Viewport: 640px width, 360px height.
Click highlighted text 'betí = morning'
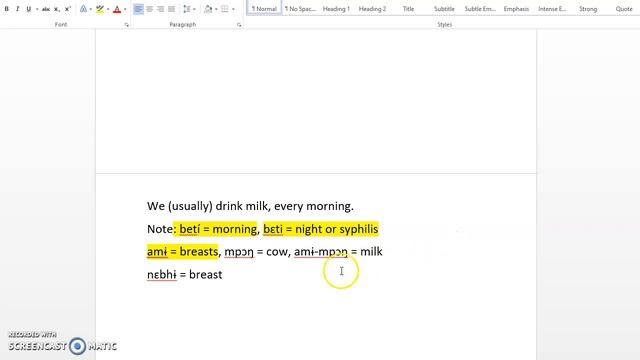point(218,229)
